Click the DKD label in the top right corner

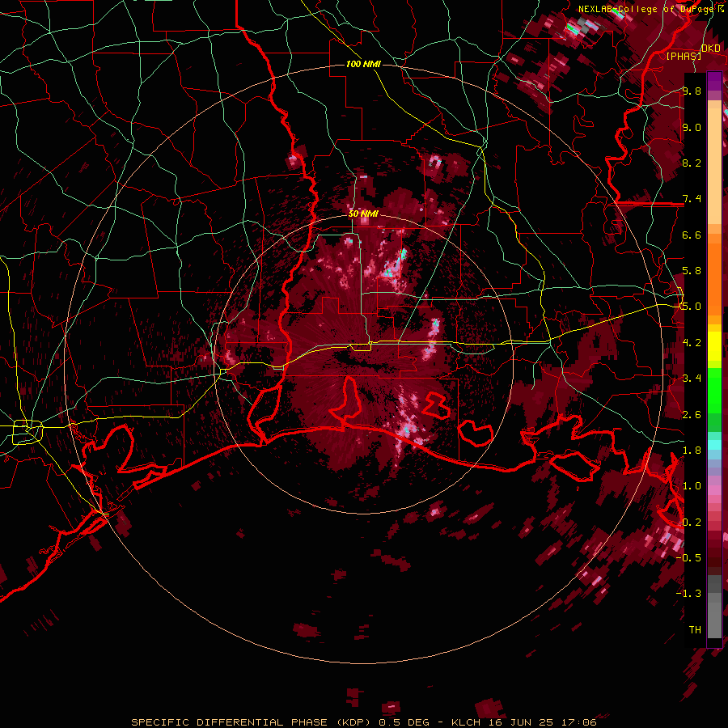[710, 48]
